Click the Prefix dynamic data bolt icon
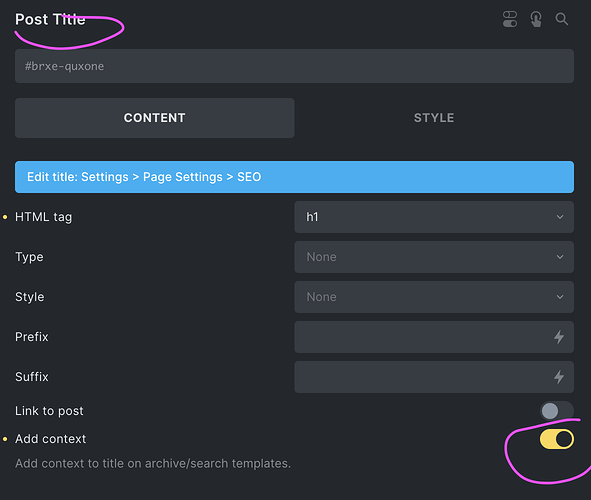The height and width of the screenshot is (500, 591). [559, 337]
